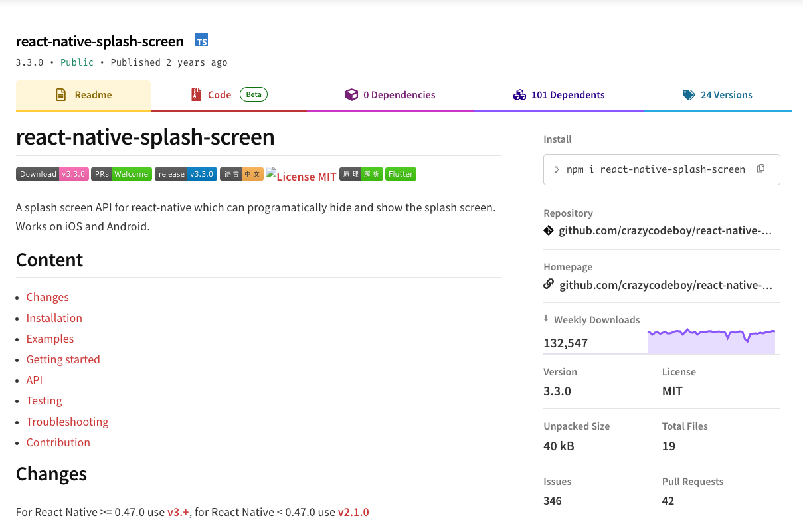This screenshot has width=803, height=532.
Task: Follow the v3.+ version link
Action: 178,512
